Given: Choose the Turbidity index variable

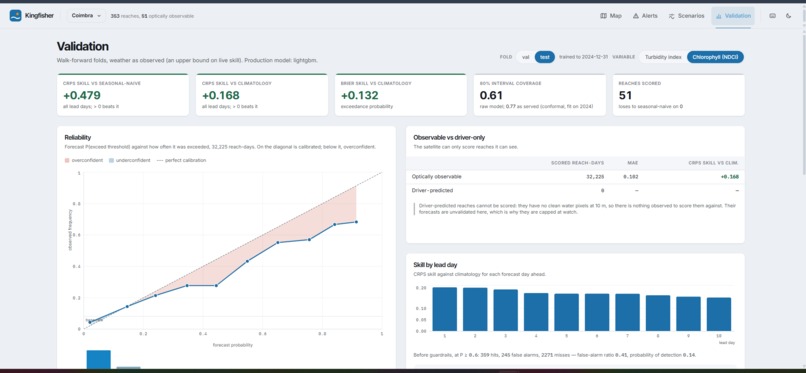Looking at the screenshot, I should coord(663,57).
